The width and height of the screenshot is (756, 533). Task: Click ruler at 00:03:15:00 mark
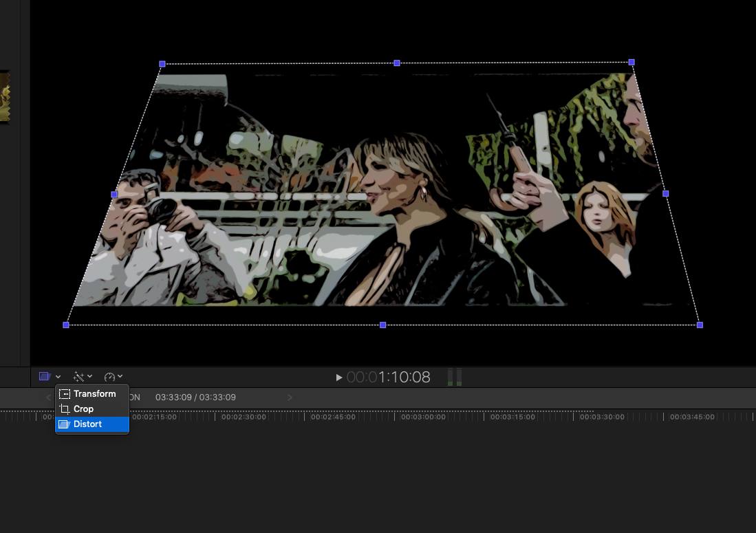click(x=512, y=417)
